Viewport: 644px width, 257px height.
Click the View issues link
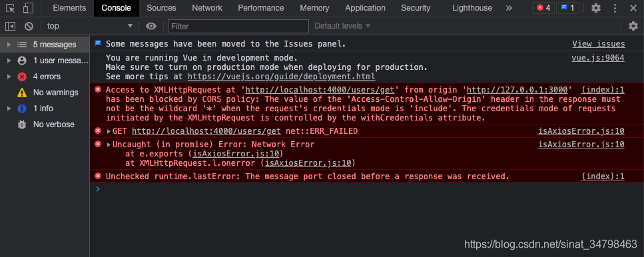599,44
